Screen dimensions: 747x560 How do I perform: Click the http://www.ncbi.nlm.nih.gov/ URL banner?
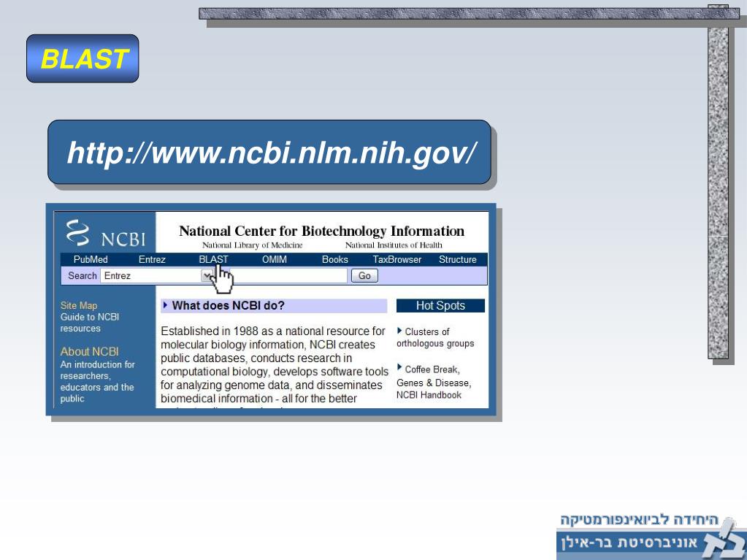coord(269,153)
